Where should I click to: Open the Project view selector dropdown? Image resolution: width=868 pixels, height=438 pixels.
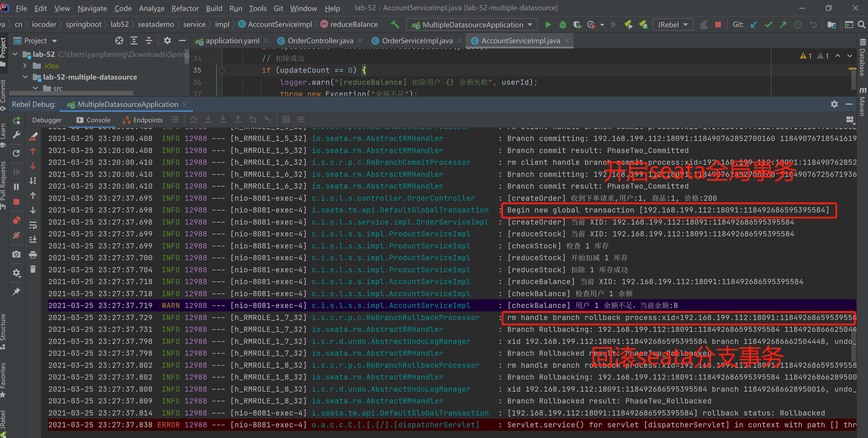pyautogui.click(x=35, y=40)
